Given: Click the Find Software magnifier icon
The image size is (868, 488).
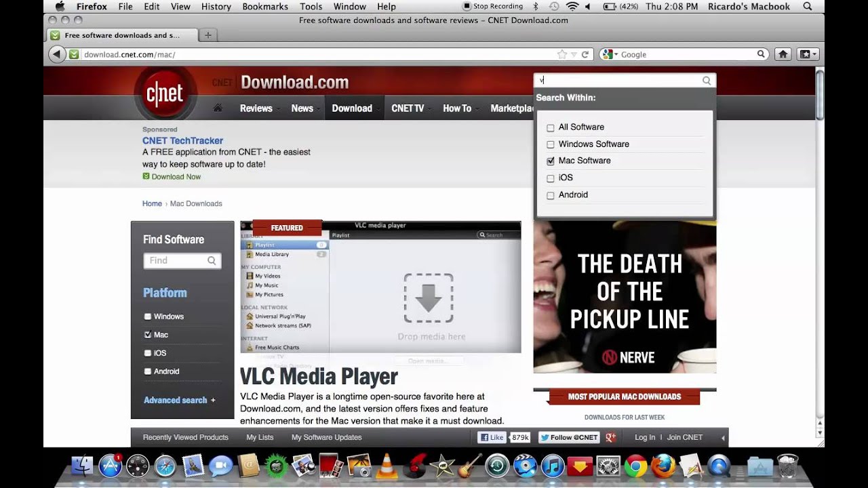Looking at the screenshot, I should coord(212,260).
